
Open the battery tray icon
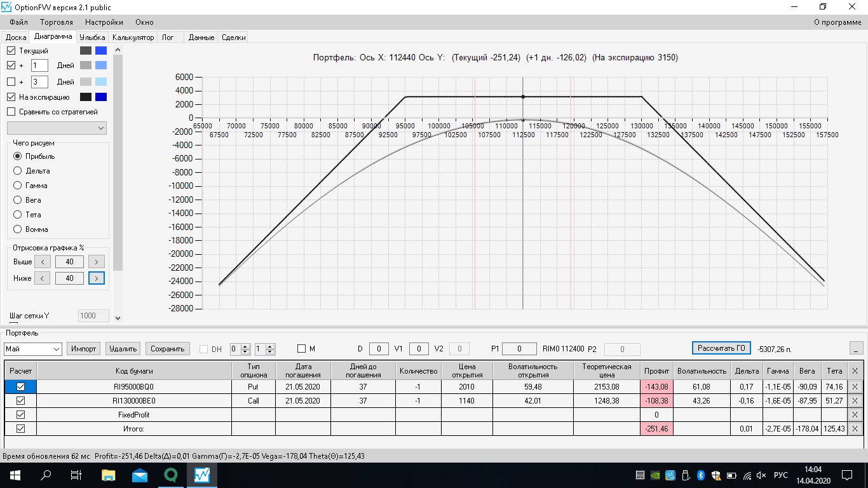point(731,475)
